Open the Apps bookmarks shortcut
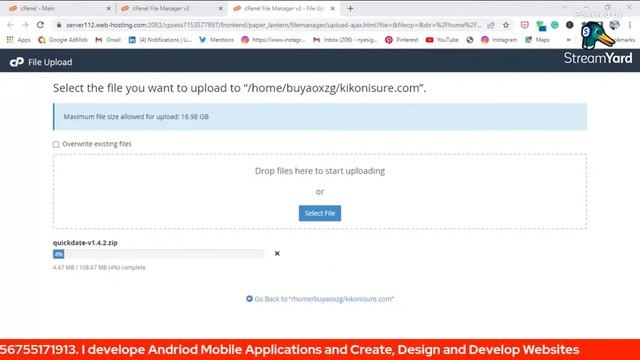The height and width of the screenshot is (360, 640). point(19,40)
